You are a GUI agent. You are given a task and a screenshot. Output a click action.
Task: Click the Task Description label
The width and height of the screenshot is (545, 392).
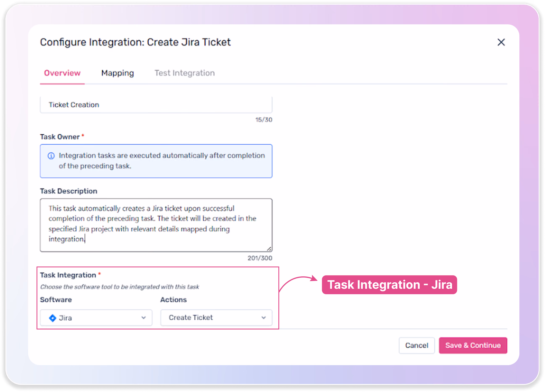pyautogui.click(x=69, y=191)
